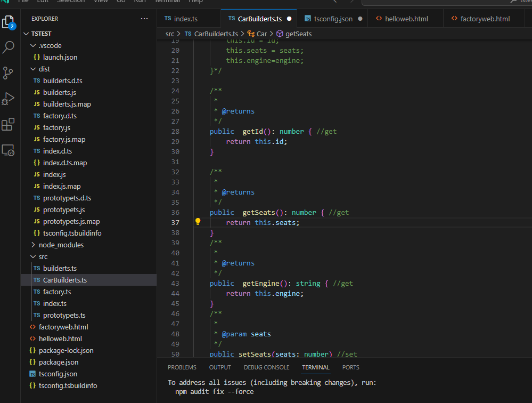Select launch.json in the .vscode folder
The height and width of the screenshot is (403, 532).
60,57
